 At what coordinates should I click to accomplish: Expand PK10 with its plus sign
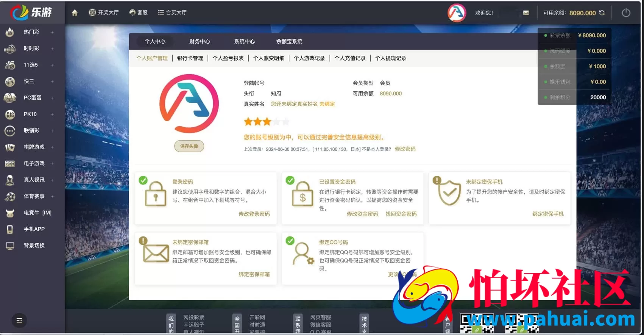pos(52,114)
